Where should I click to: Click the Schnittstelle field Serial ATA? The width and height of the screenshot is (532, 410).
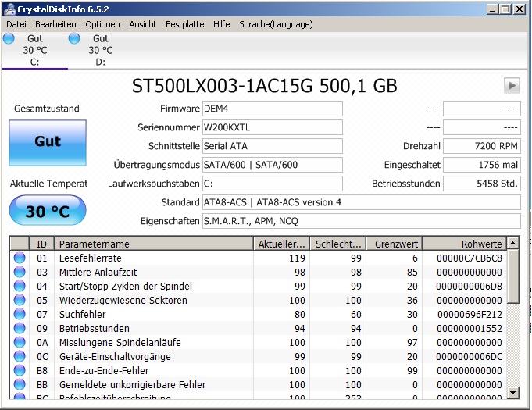(273, 146)
